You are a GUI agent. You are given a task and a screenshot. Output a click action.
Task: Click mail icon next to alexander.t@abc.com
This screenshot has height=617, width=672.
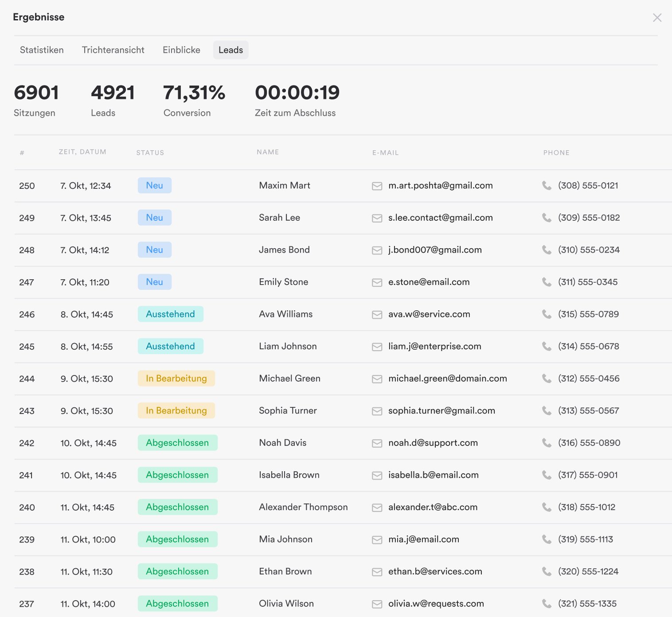tap(377, 508)
